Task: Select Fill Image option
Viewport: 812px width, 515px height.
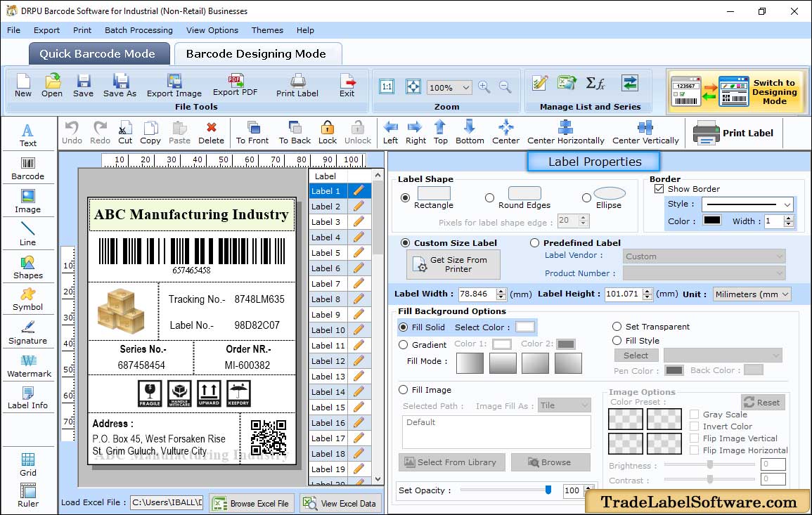Action: click(x=404, y=390)
